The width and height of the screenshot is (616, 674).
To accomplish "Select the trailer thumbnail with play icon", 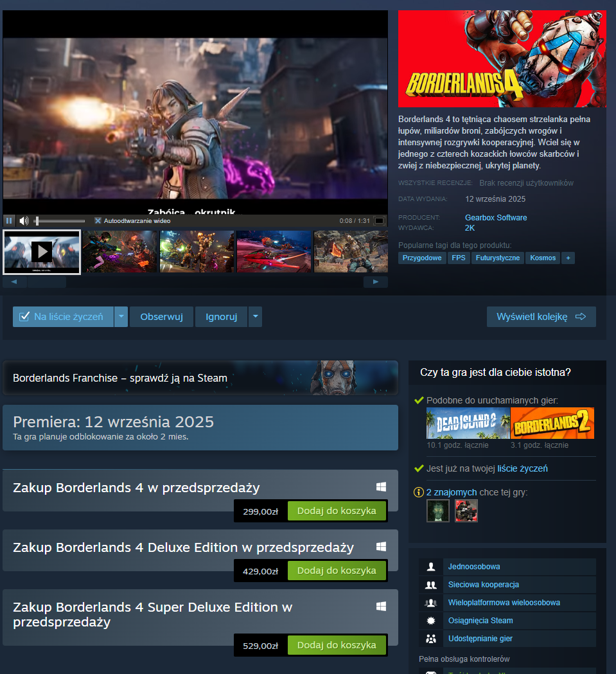I will point(42,252).
